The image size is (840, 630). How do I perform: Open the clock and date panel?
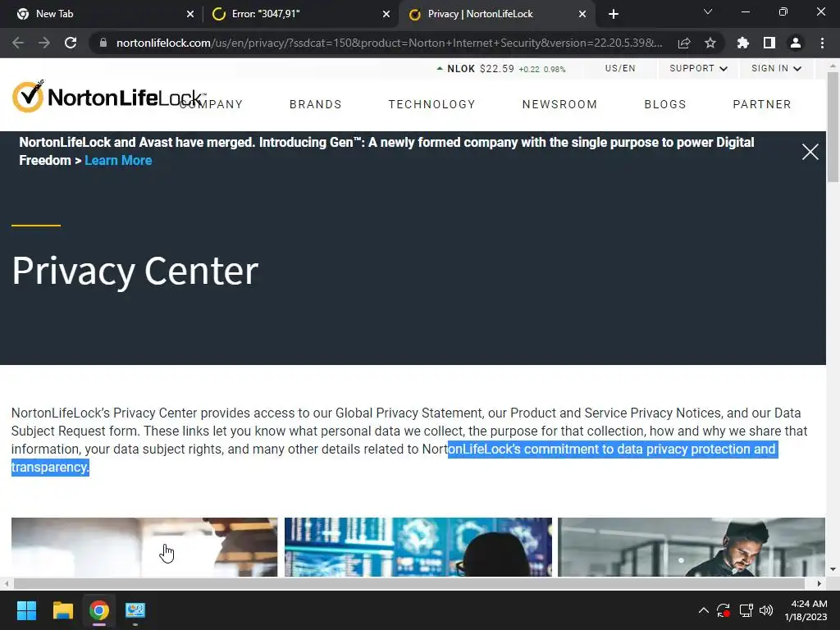(806, 610)
